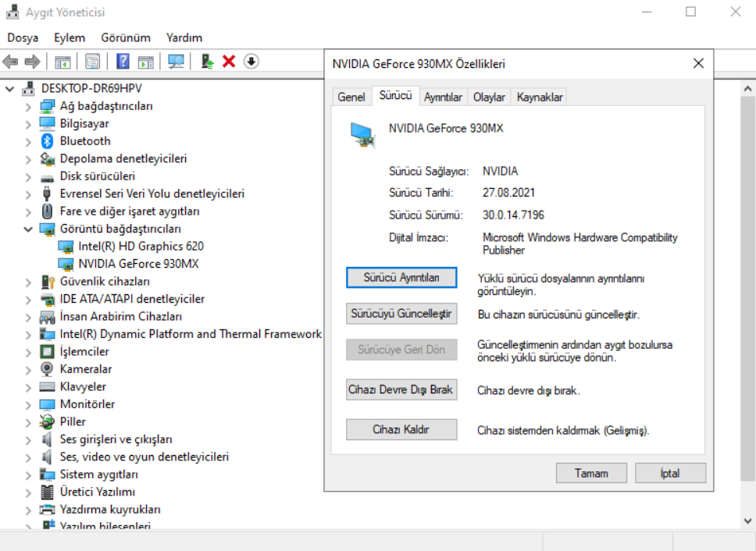756x551 pixels.
Task: Select the "Intel(R) Dynamic Platform and Thermal Framework" row
Action: pyautogui.click(x=191, y=334)
